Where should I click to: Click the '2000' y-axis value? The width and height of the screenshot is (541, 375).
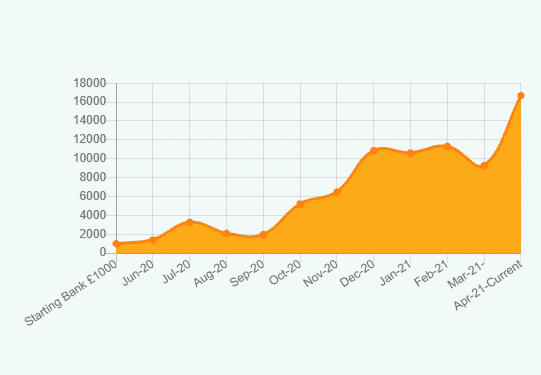92,234
